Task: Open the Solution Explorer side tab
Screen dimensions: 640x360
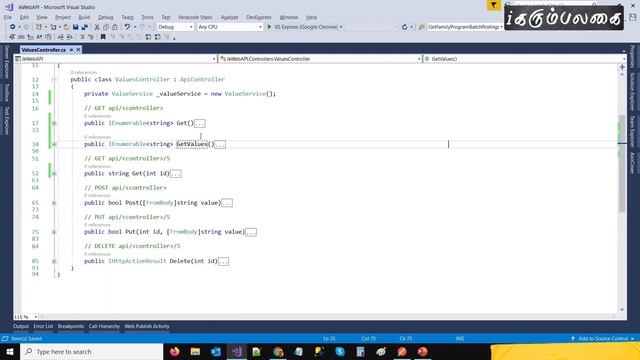Action: coord(632,92)
